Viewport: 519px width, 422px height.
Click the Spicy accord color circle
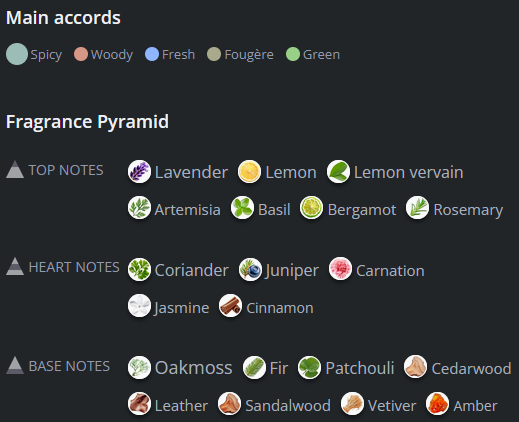(17, 54)
